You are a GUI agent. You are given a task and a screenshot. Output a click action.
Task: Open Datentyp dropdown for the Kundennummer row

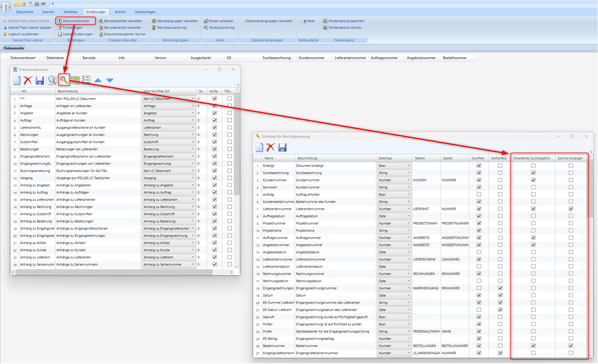(x=408, y=180)
